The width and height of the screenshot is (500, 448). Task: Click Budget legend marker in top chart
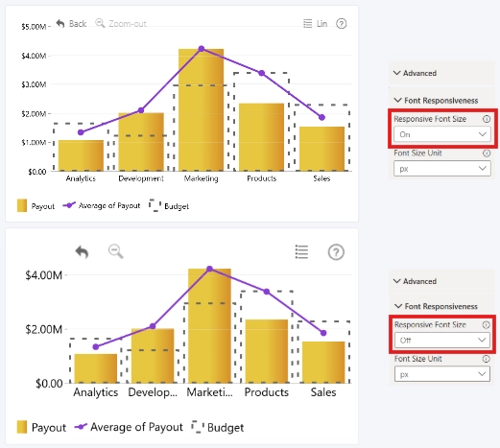[155, 205]
